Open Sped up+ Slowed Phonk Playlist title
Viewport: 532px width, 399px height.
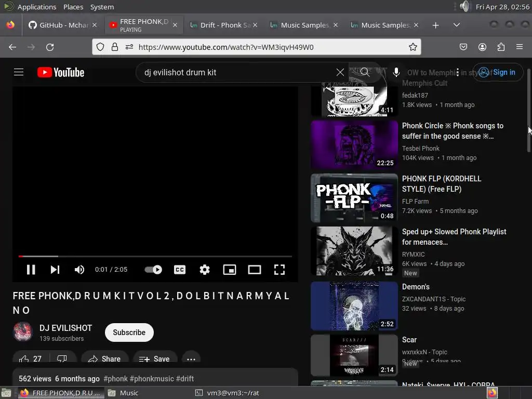[x=454, y=237]
